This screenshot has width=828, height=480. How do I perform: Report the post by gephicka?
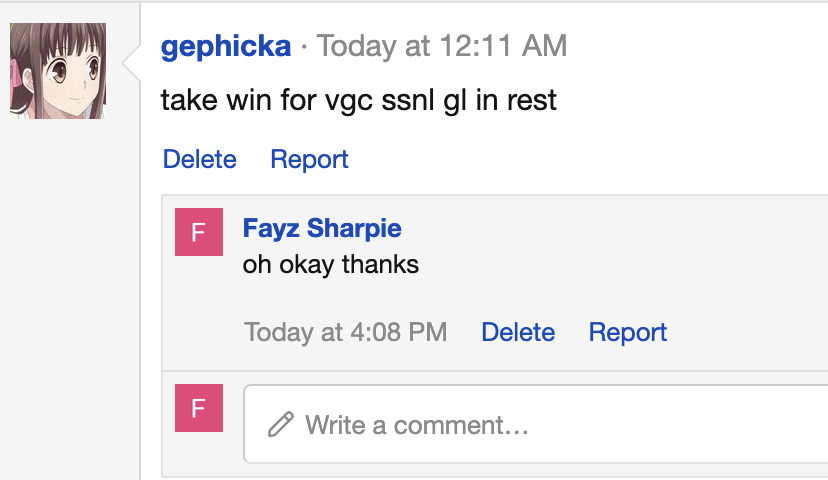point(310,160)
